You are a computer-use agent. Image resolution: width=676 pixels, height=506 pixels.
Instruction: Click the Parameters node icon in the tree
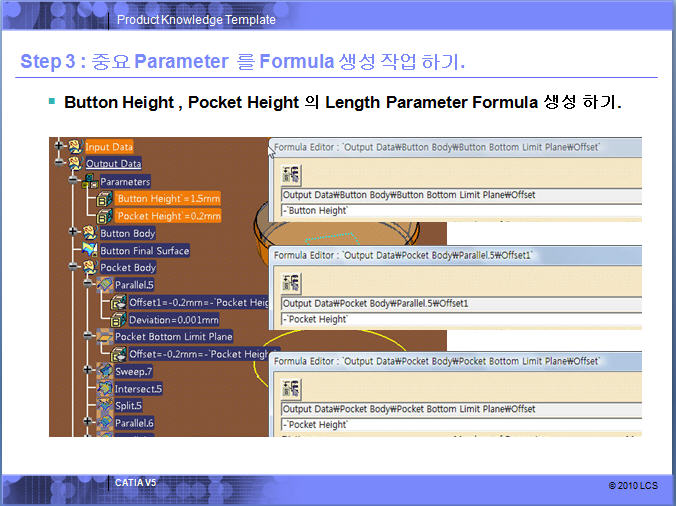(x=89, y=181)
